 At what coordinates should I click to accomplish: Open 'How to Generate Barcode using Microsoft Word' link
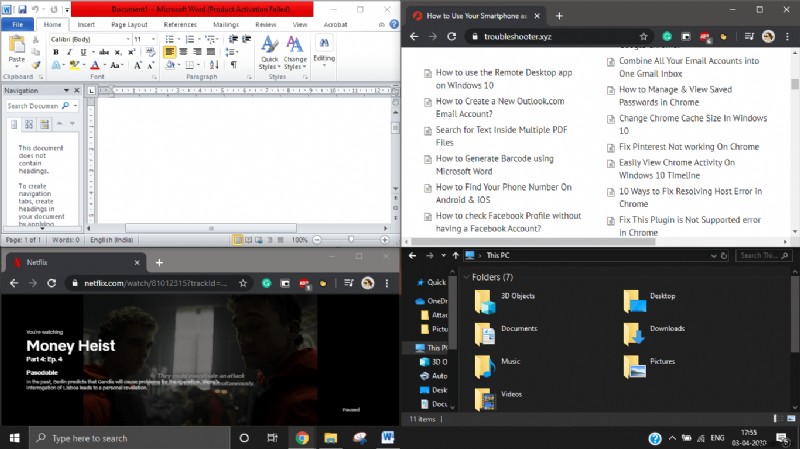[x=494, y=165]
